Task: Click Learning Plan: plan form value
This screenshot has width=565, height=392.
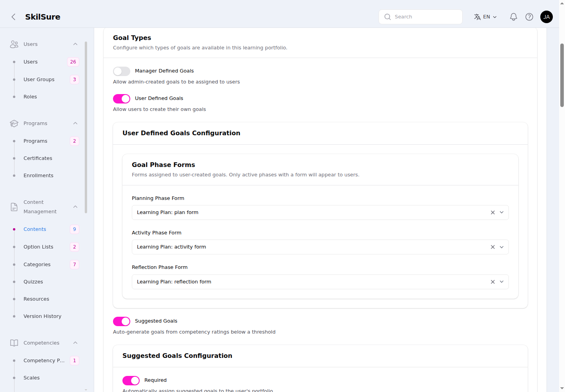Action: point(168,212)
